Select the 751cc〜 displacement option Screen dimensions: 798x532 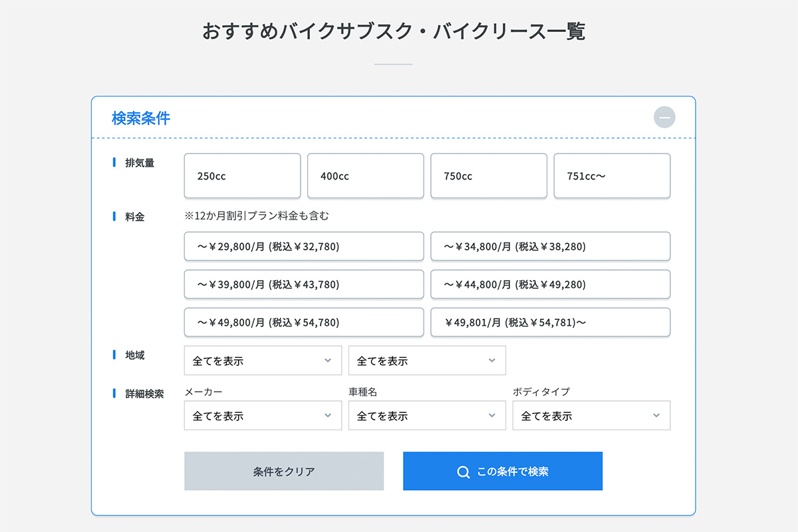612,176
